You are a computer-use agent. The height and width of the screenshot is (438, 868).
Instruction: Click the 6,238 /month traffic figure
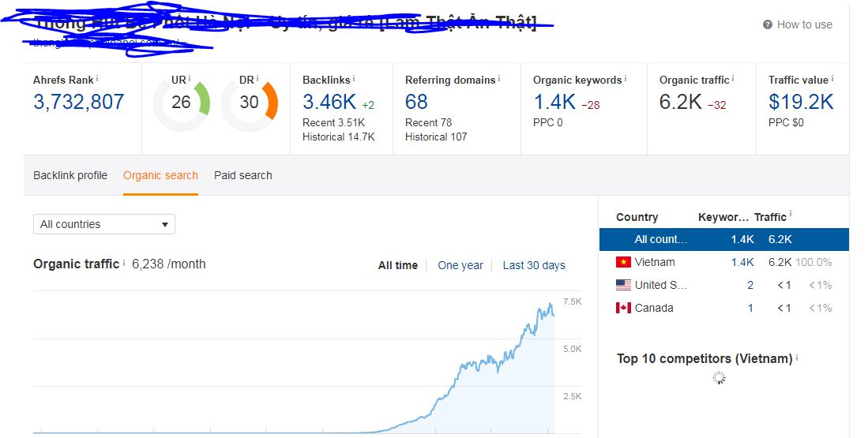tap(169, 264)
